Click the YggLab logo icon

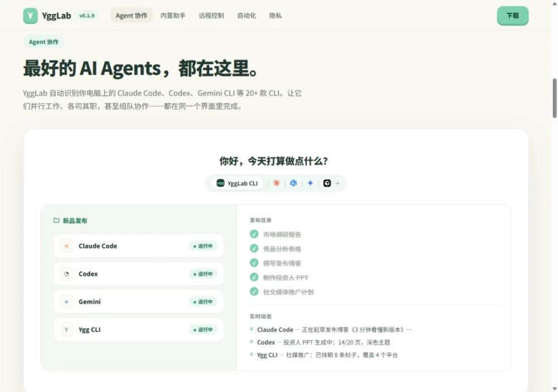[x=30, y=16]
